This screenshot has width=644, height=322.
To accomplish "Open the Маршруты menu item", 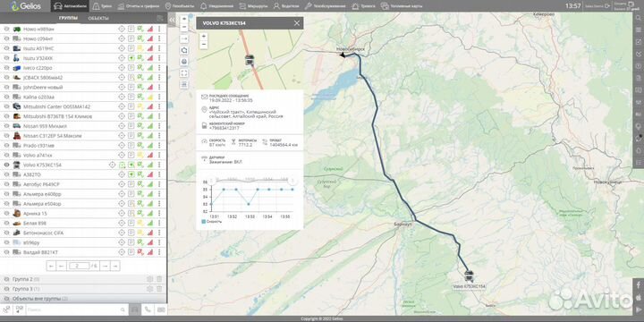I will 253,6.
